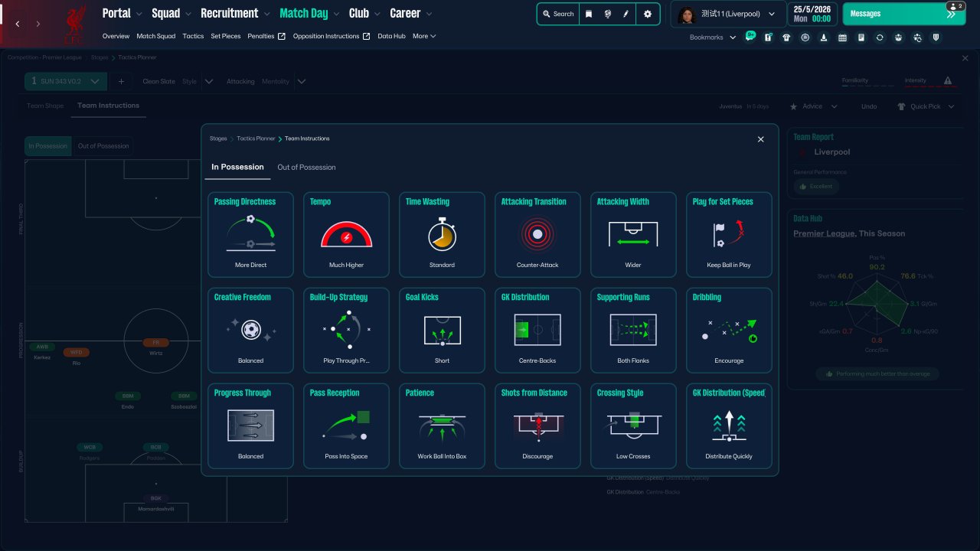
Task: Expand the Portal menu
Action: pyautogui.click(x=122, y=14)
